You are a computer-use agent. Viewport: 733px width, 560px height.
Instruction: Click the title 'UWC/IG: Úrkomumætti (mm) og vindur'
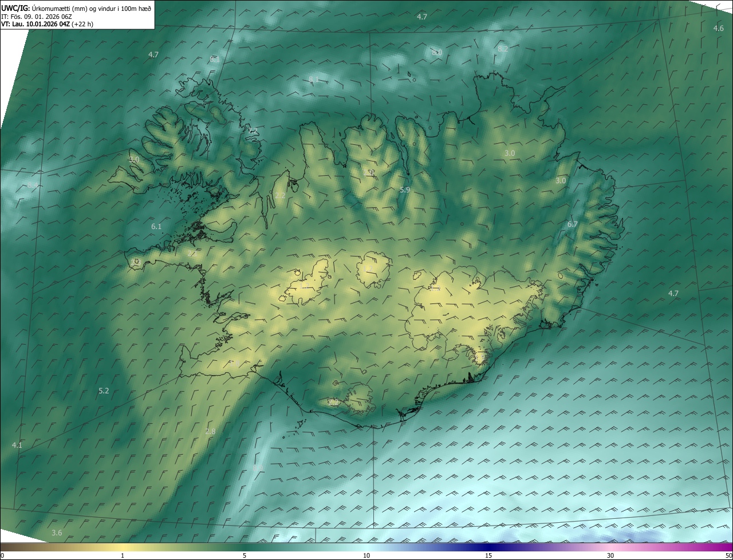coord(76,7)
